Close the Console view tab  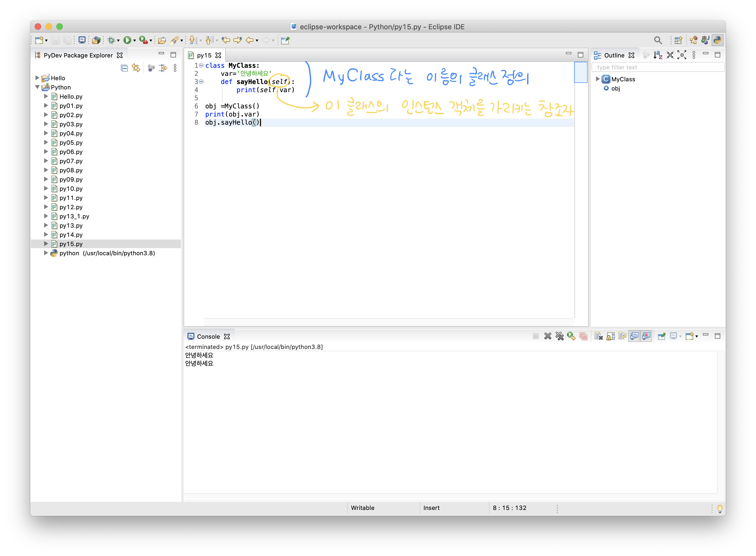click(227, 337)
